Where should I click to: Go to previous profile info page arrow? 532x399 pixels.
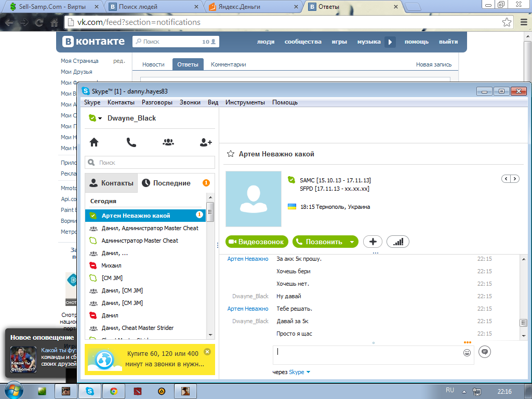pos(506,179)
